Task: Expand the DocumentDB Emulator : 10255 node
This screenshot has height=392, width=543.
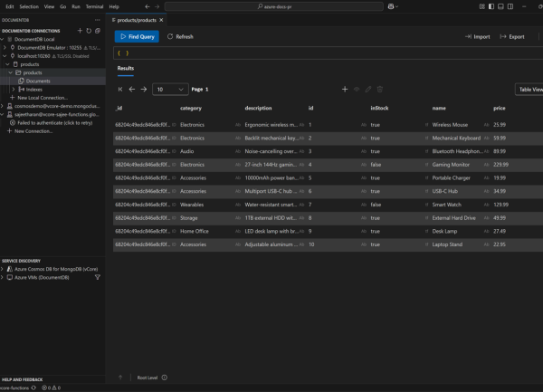Action: pyautogui.click(x=5, y=47)
